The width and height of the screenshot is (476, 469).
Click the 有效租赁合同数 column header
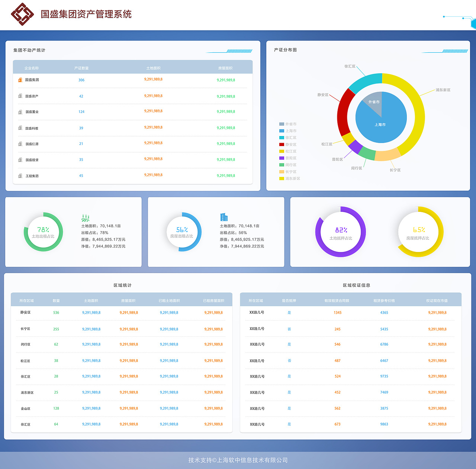337,301
